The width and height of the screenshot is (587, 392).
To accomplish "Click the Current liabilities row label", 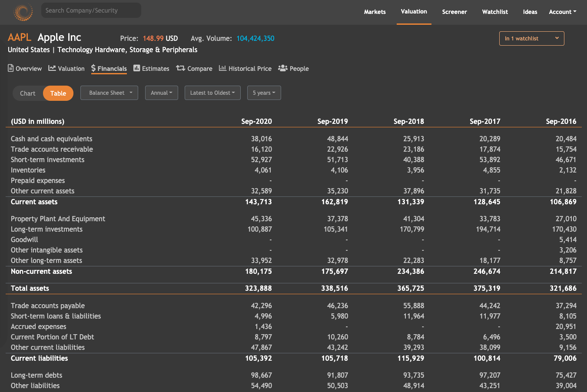I will click(40, 358).
